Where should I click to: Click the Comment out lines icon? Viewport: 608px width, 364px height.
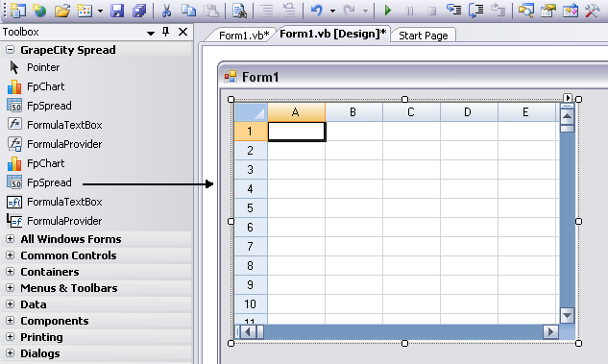(267, 11)
